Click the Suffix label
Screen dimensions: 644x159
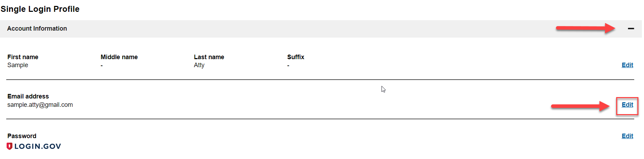point(296,57)
